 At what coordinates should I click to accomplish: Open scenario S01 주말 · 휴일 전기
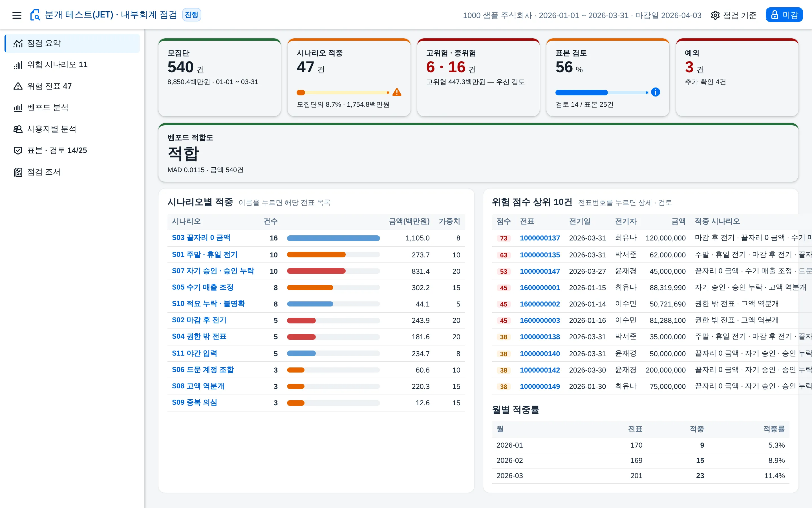205,255
